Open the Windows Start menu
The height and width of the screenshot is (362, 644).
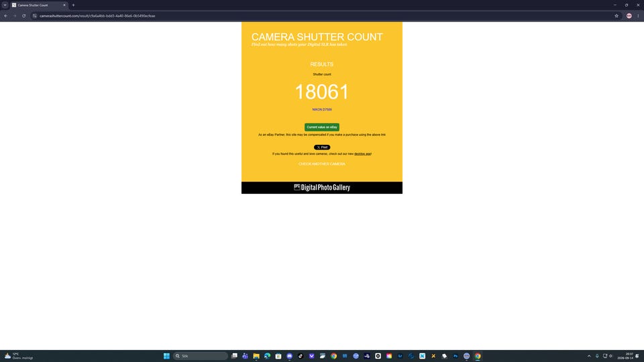click(166, 356)
